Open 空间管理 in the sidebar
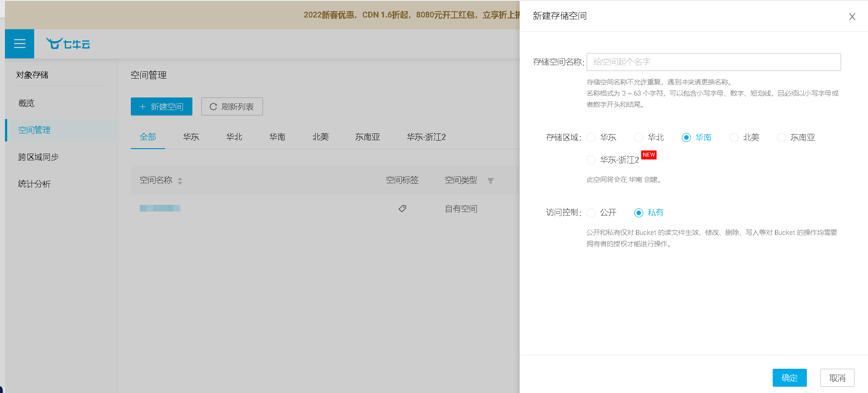Viewport: 868px width, 393px height. coord(62,130)
